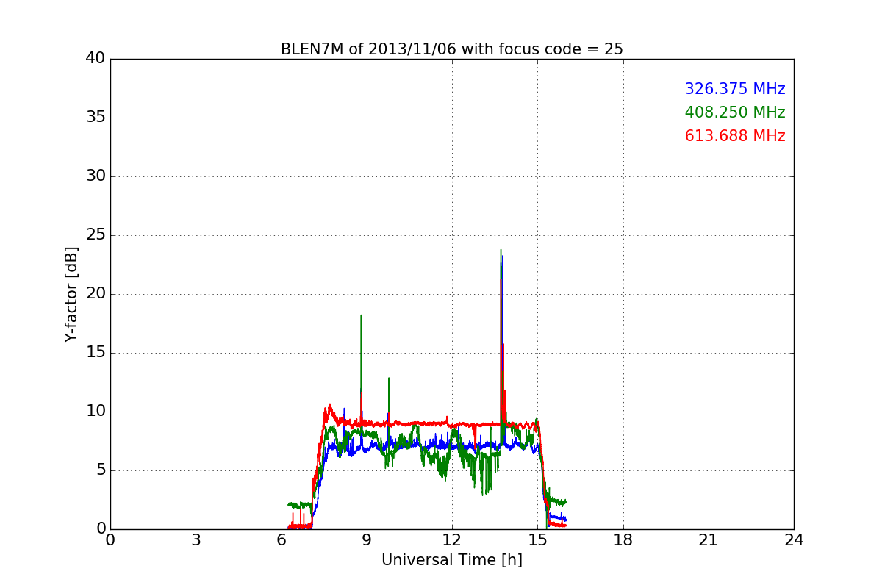Select the red '613.688 MHz' legend label

tap(735, 136)
